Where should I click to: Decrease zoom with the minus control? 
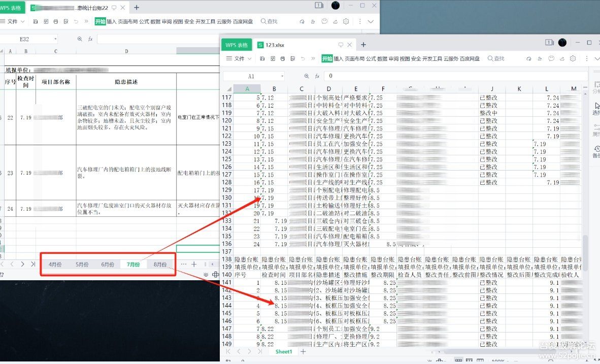[509, 361]
